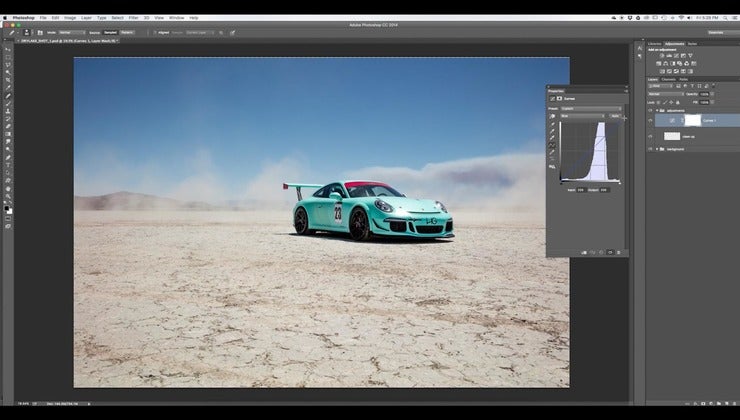The image size is (740, 420).
Task: Add a Vibrance adjustment
Action: coord(690,56)
